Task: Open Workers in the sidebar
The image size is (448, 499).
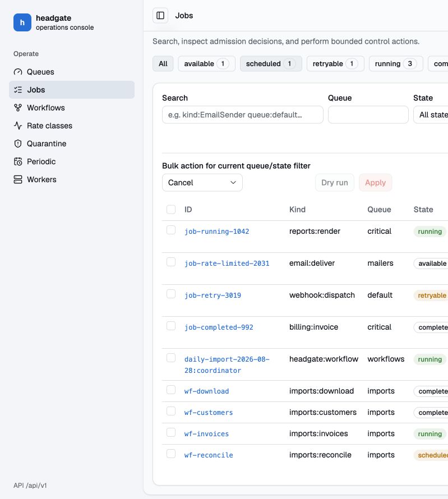Action: click(72, 179)
